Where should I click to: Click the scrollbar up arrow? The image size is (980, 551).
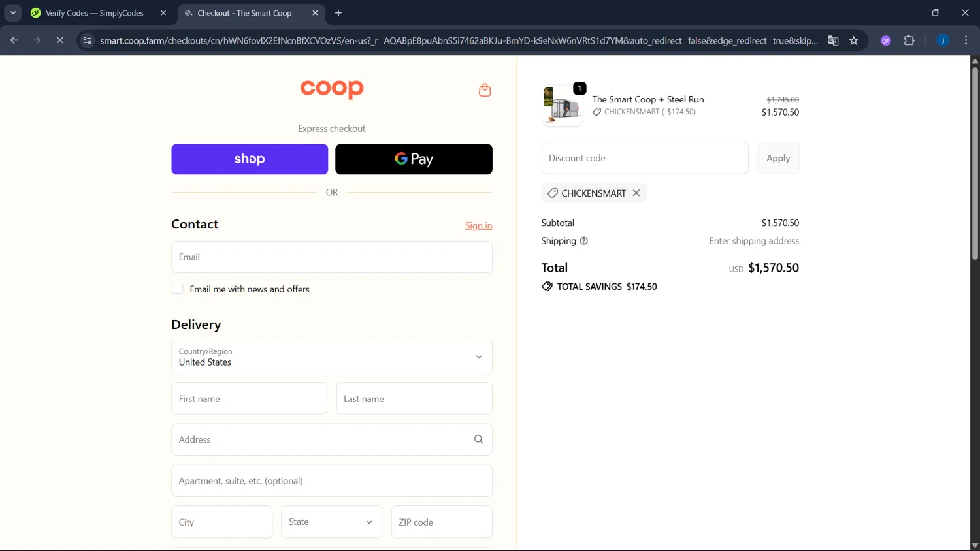pos(975,61)
